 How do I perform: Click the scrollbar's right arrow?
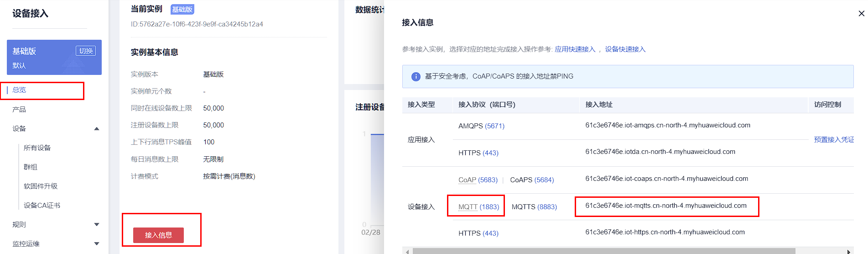point(849,252)
